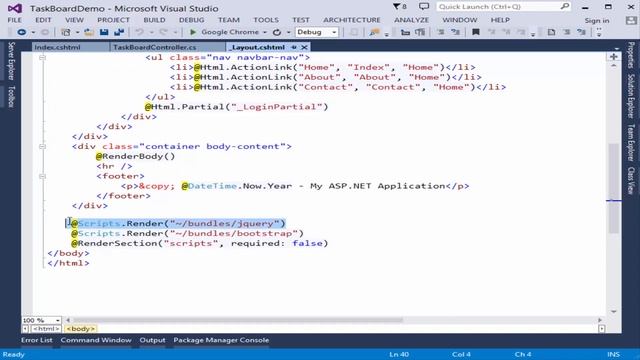Open the refresh button dropdown arrow
Viewport: 640px width, 360px height.
click(x=288, y=32)
